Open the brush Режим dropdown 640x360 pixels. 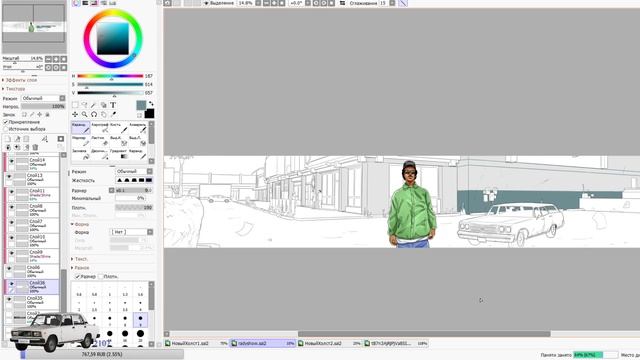pos(134,171)
